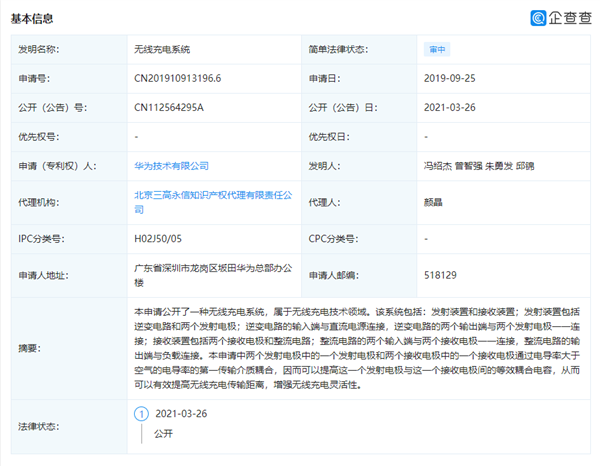
Task: Click the invention title 无线充电系统
Action: point(161,49)
